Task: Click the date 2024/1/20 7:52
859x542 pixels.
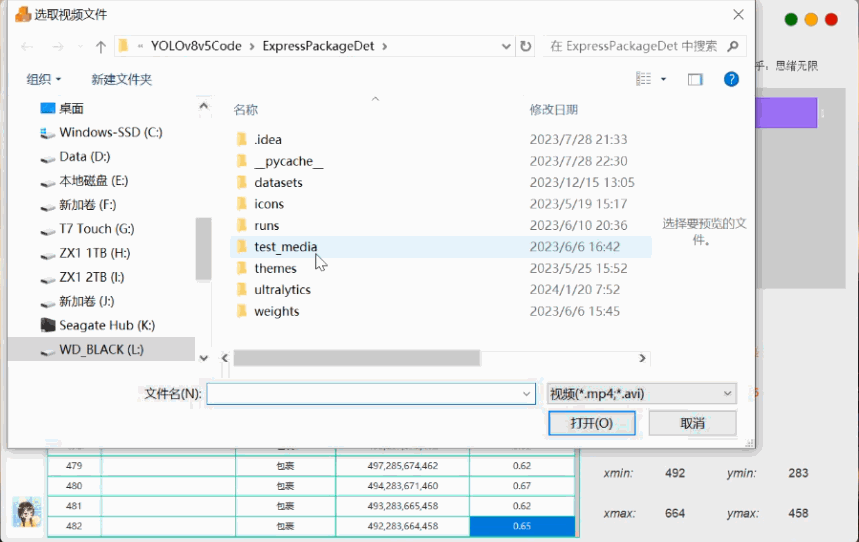Action: point(575,289)
